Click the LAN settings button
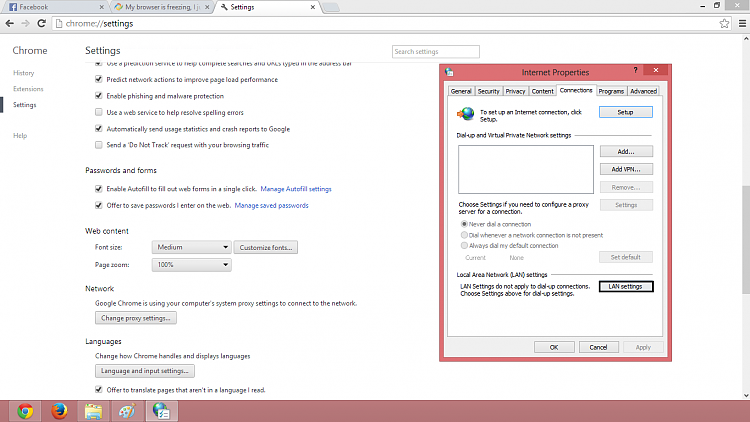The width and height of the screenshot is (750, 422). [626, 287]
